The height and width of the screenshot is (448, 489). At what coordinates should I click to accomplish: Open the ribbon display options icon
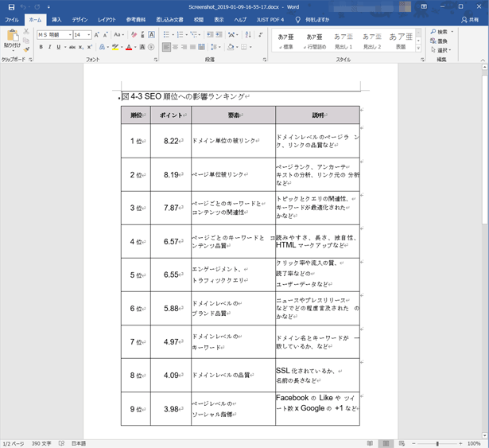[x=424, y=6]
